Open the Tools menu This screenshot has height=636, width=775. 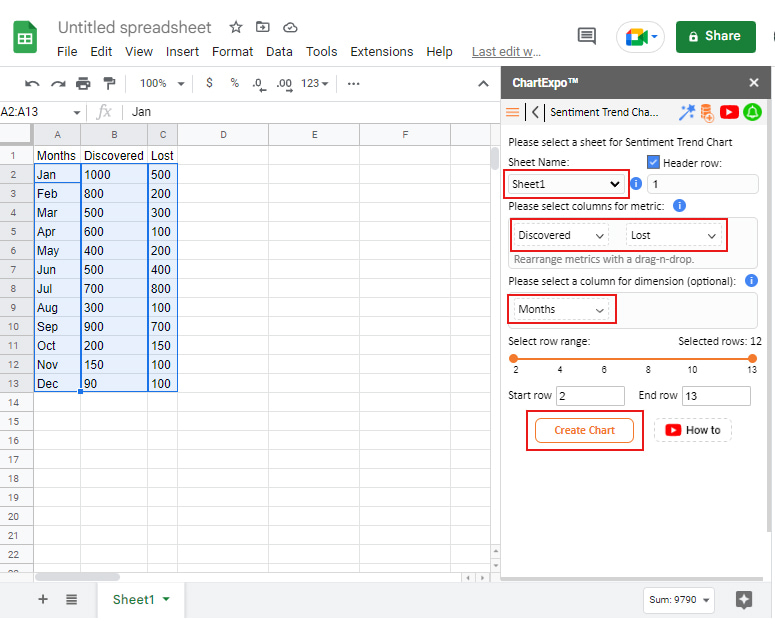click(321, 51)
